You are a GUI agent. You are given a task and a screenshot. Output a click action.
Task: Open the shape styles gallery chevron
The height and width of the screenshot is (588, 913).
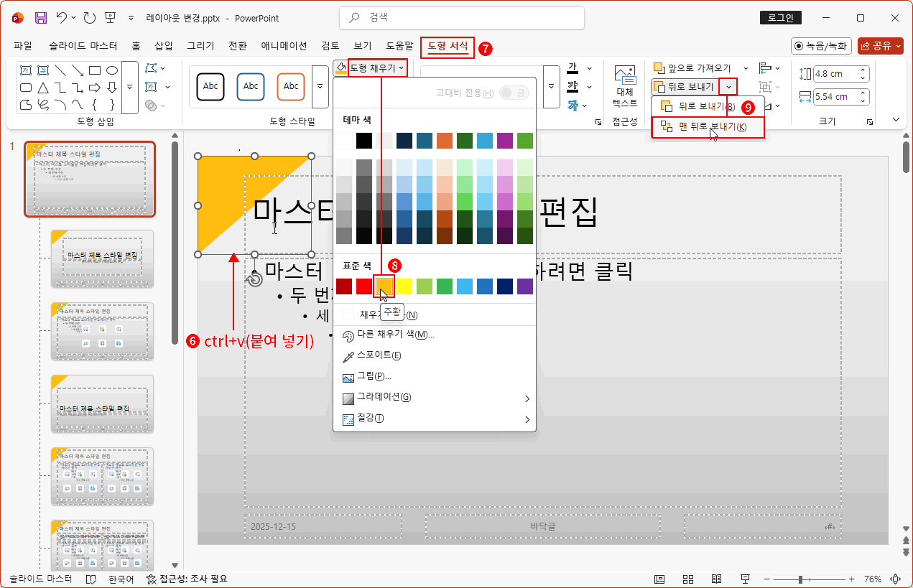coord(319,88)
